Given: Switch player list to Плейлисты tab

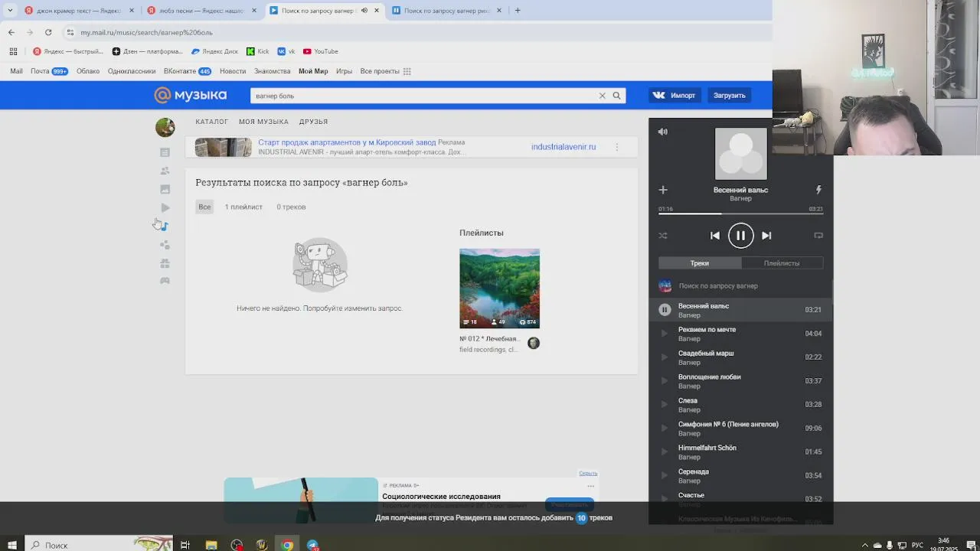Looking at the screenshot, I should pos(782,263).
